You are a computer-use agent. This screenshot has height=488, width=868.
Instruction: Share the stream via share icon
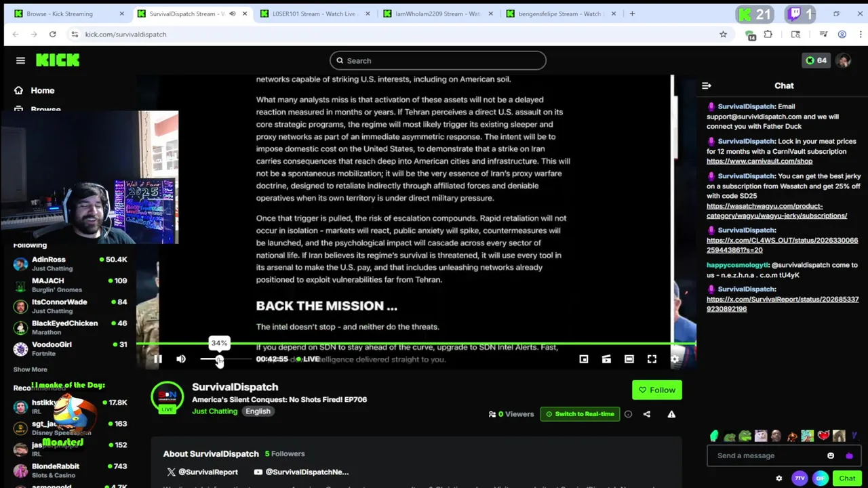[x=647, y=414]
